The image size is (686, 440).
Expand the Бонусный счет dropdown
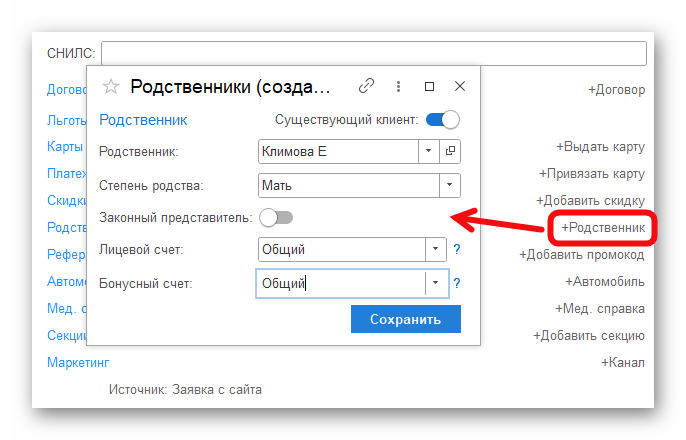click(435, 283)
